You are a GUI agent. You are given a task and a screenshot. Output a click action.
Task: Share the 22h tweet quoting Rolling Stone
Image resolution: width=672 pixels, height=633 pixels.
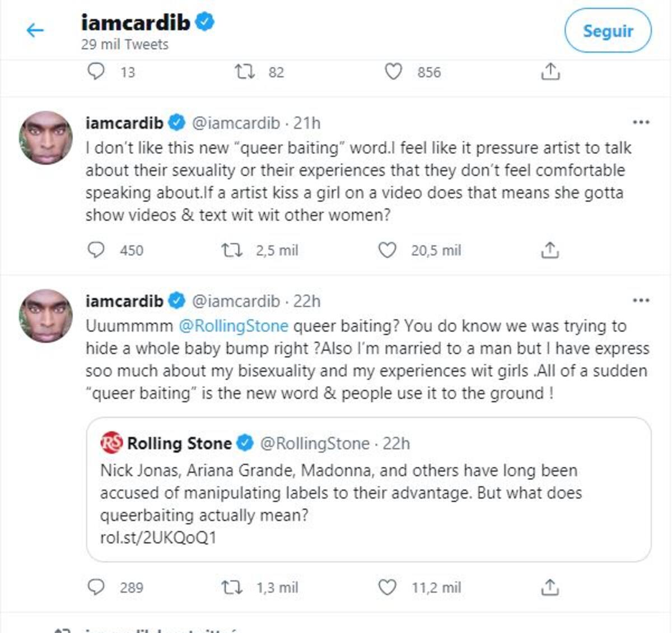pos(550,587)
